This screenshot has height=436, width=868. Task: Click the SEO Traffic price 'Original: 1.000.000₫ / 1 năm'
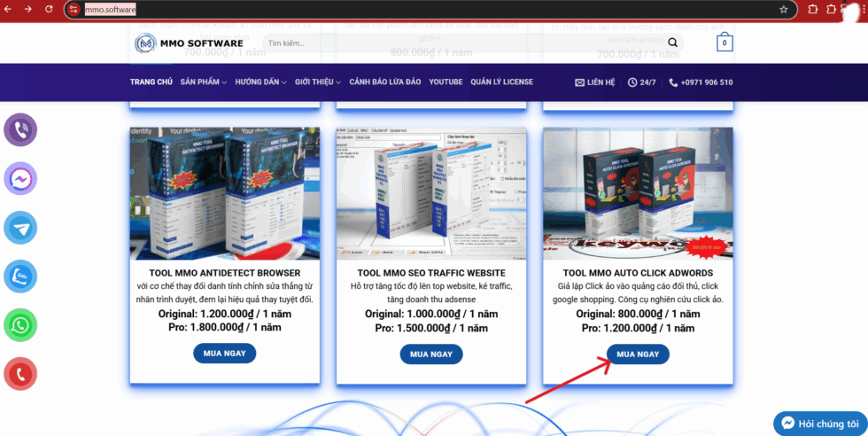pyautogui.click(x=431, y=314)
